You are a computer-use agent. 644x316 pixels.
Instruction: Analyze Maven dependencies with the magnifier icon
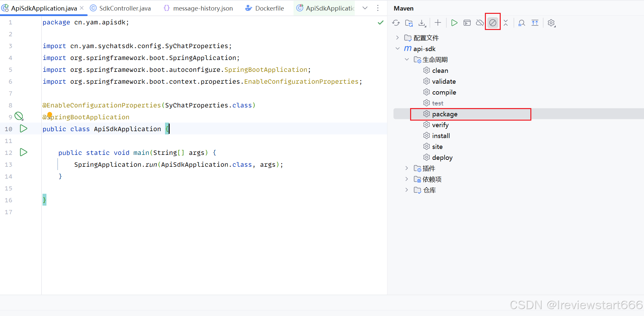coord(521,23)
